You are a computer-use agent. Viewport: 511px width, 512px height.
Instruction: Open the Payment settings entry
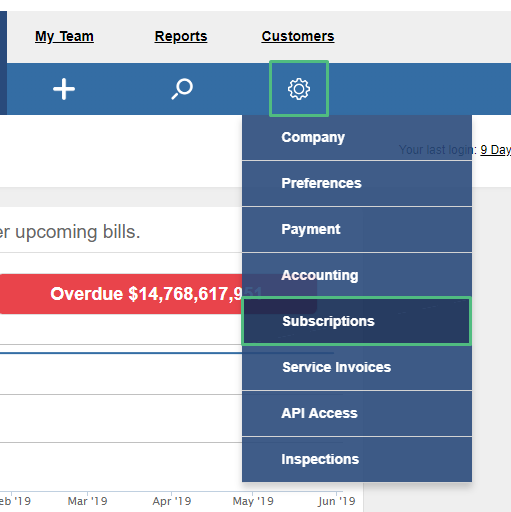coord(357,229)
